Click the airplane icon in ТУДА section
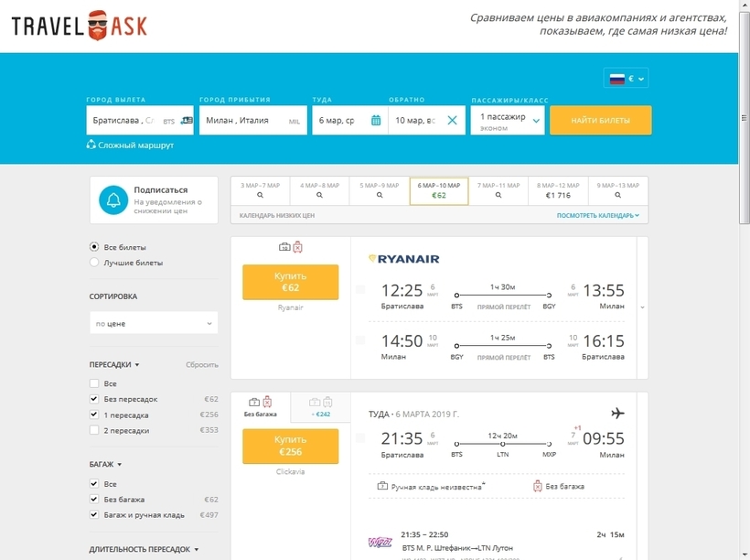Image resolution: width=750 pixels, height=560 pixels. tap(617, 413)
